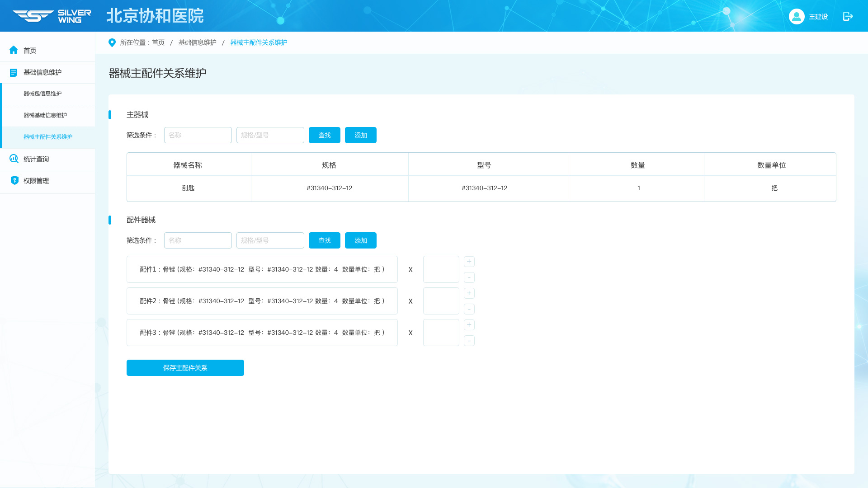Focus 规格/型号 field under 配件器械
Viewport: 868px width, 488px height.
[x=270, y=240]
